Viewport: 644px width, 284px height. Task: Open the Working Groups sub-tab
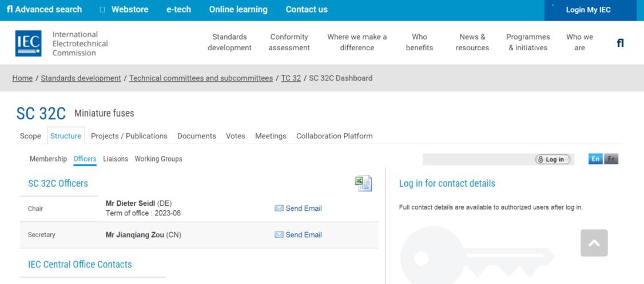[x=158, y=159]
